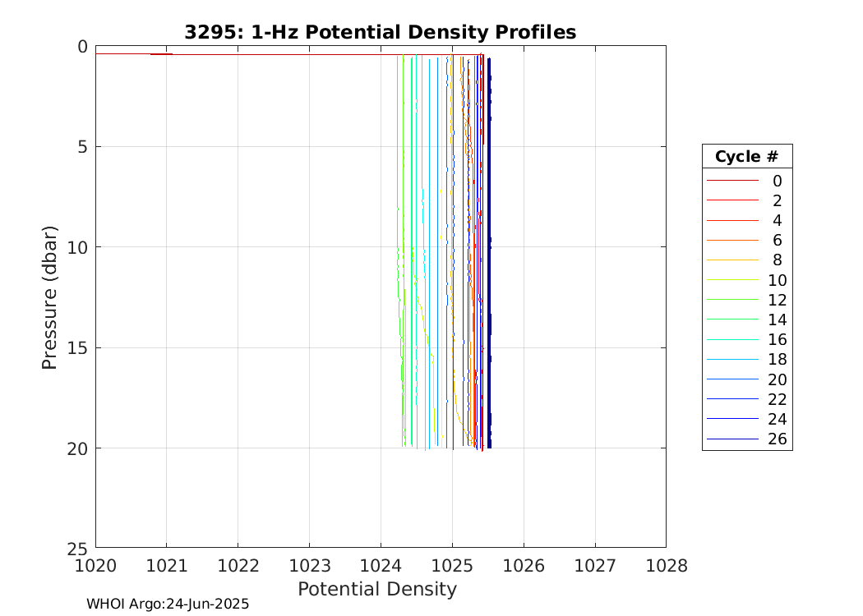Click x-axis tick label 1022

coord(238,565)
